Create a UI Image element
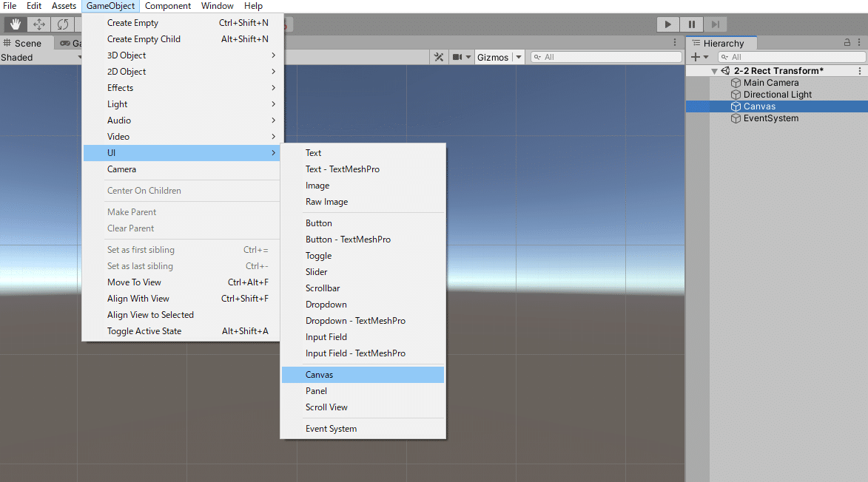The height and width of the screenshot is (482, 868). click(x=363, y=186)
